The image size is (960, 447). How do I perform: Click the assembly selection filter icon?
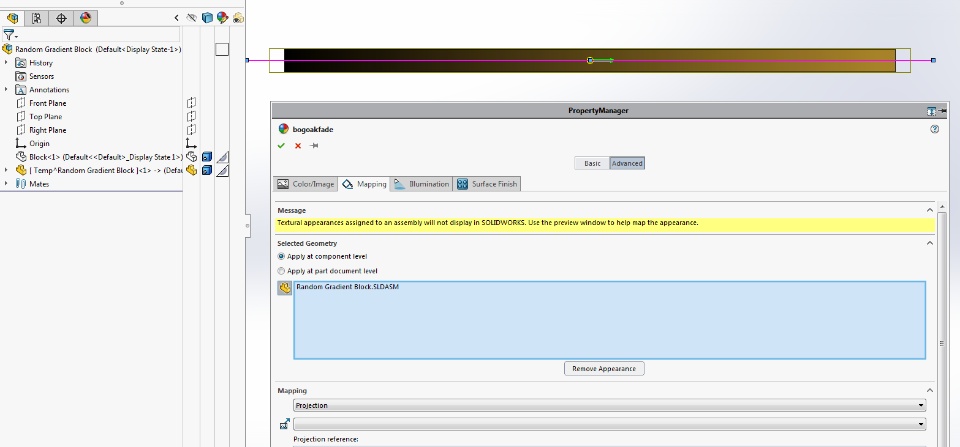285,288
